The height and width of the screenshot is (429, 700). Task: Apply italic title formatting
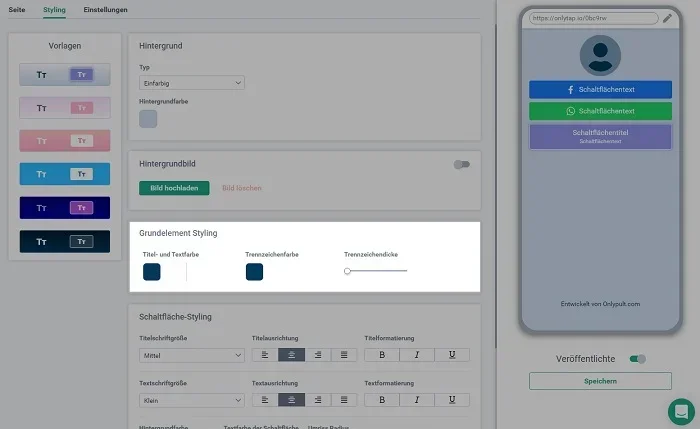pos(416,355)
